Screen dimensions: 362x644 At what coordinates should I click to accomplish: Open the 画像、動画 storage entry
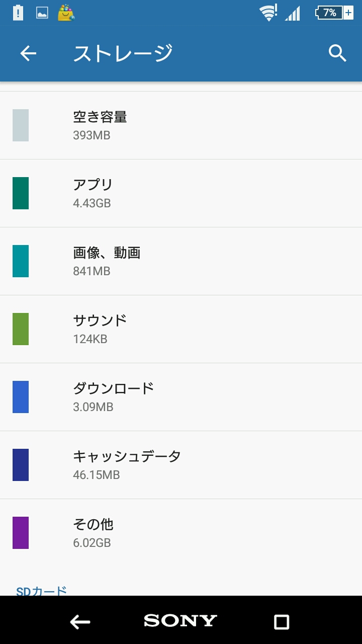[181, 261]
